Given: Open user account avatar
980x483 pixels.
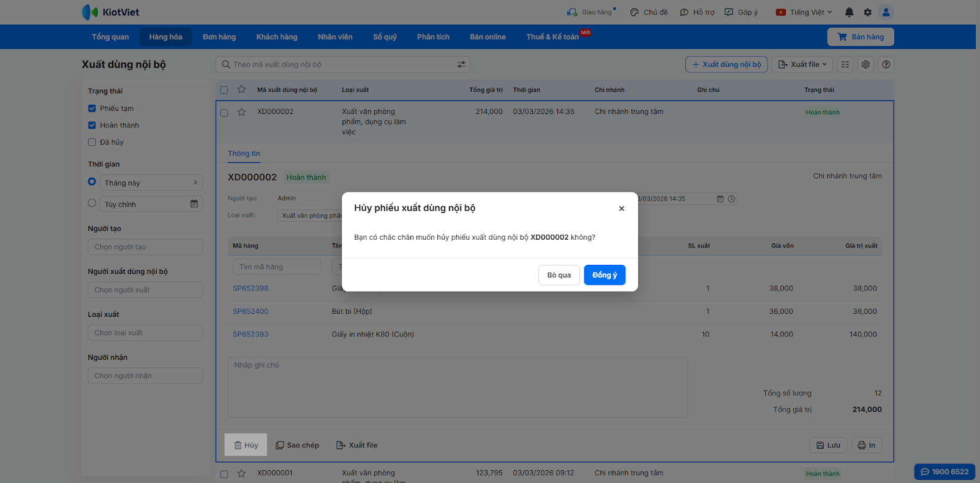Looking at the screenshot, I should click(886, 12).
